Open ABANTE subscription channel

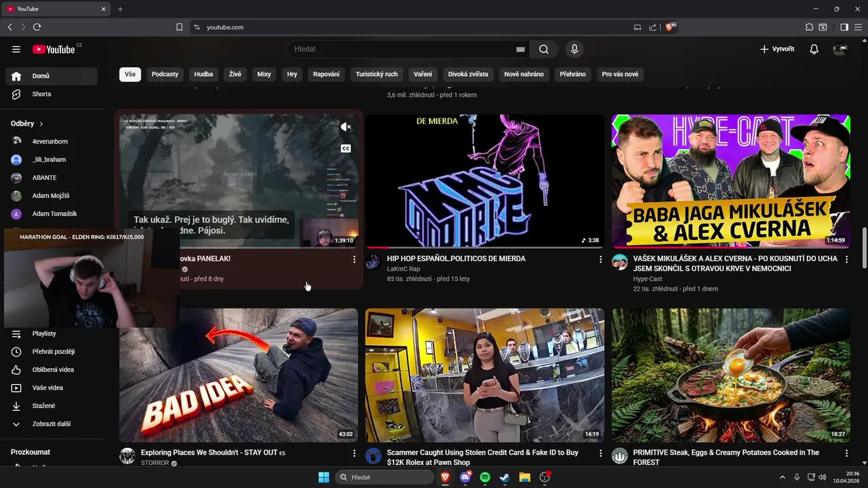point(52,178)
